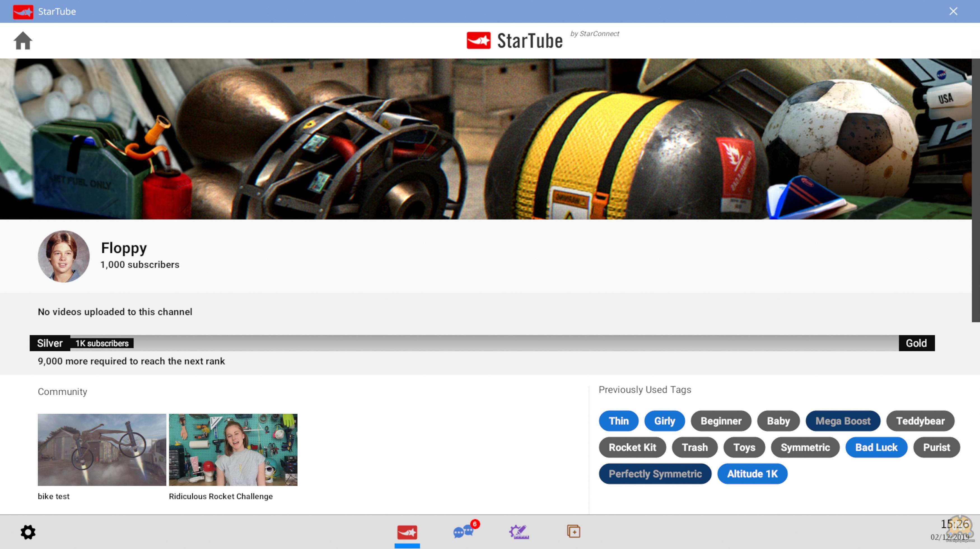This screenshot has height=549, width=980.
Task: Open the purple design tool icon
Action: pyautogui.click(x=519, y=532)
